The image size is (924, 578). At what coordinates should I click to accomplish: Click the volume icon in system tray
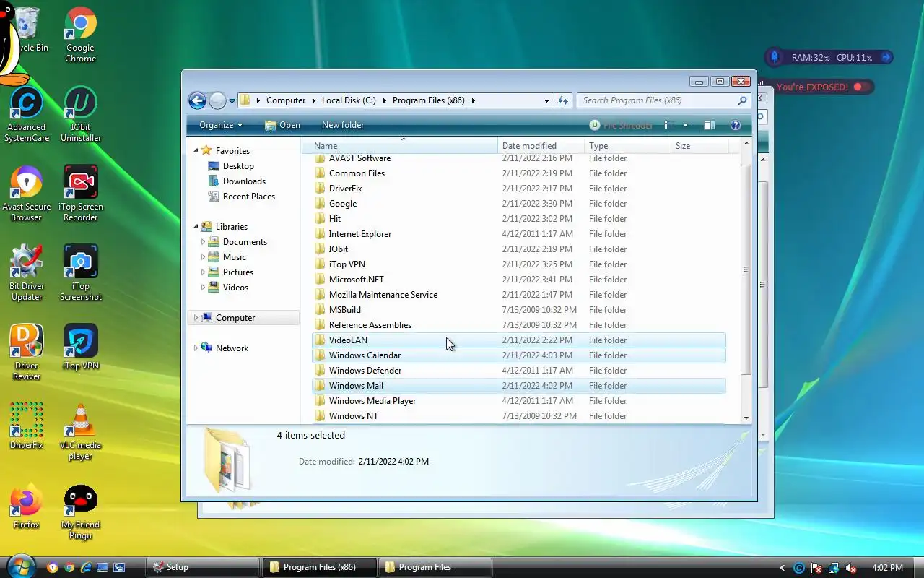pos(851,568)
